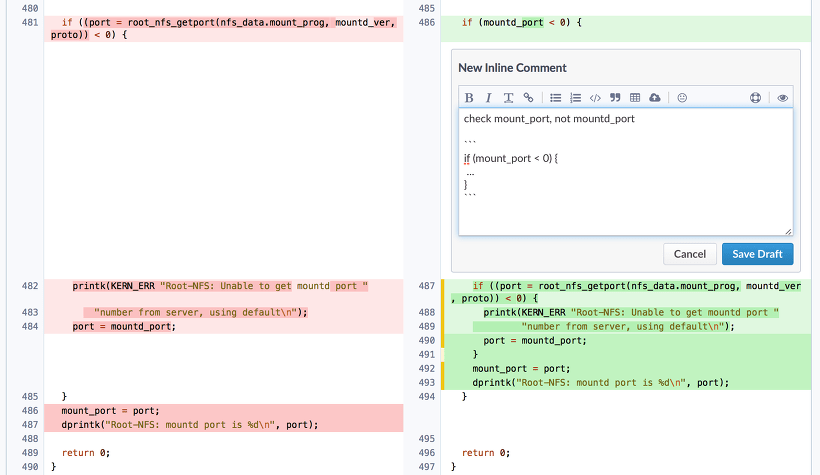Click left-side line number 485
The height and width of the screenshot is (475, 820).
point(30,397)
